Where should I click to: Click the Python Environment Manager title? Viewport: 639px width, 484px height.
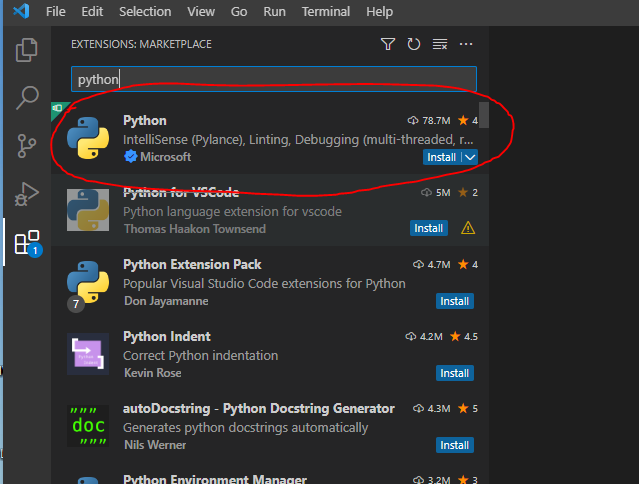click(x=215, y=479)
